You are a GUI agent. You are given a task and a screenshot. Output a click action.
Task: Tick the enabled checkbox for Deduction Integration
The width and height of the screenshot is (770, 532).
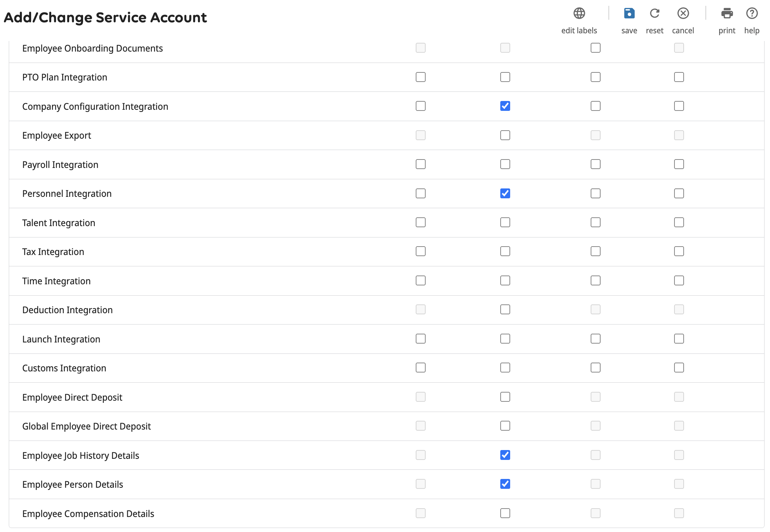[505, 310]
